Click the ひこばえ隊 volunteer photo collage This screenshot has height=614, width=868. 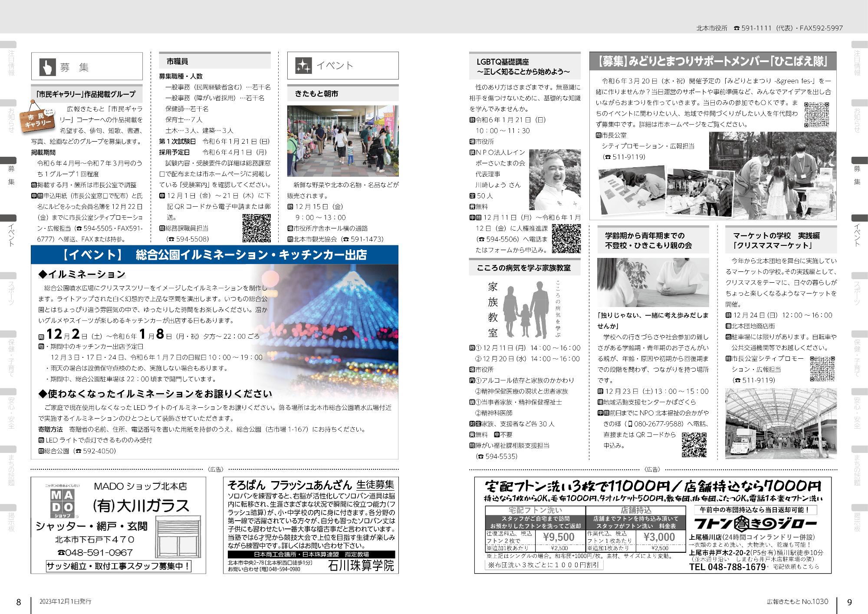tap(717, 176)
